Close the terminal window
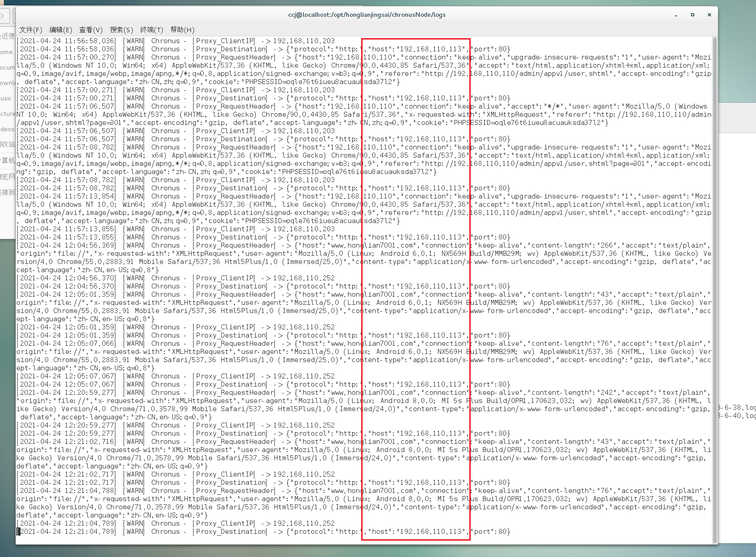Image resolution: width=756 pixels, height=557 pixels. click(709, 15)
